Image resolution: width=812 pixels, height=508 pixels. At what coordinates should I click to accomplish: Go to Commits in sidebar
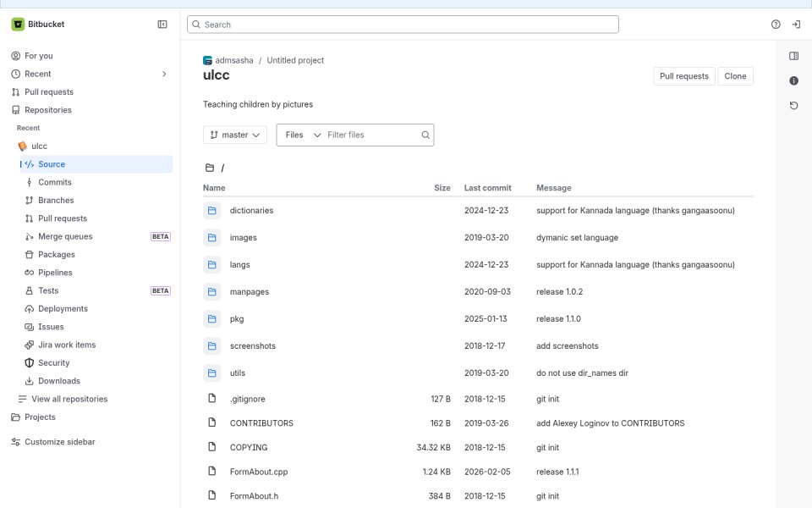coord(54,183)
